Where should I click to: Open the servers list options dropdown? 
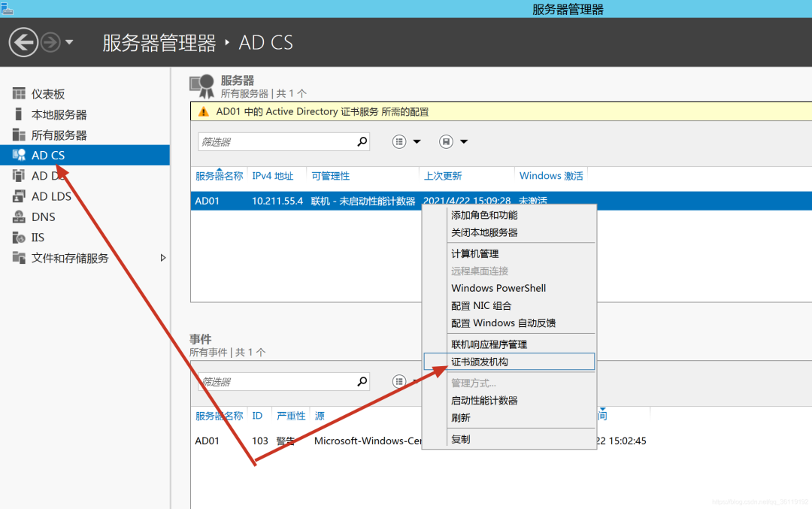(x=407, y=141)
